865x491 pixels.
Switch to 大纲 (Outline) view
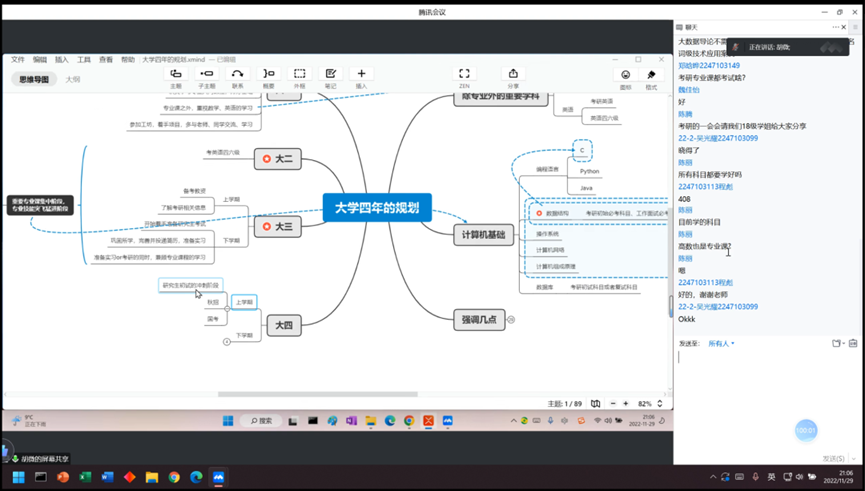click(73, 80)
